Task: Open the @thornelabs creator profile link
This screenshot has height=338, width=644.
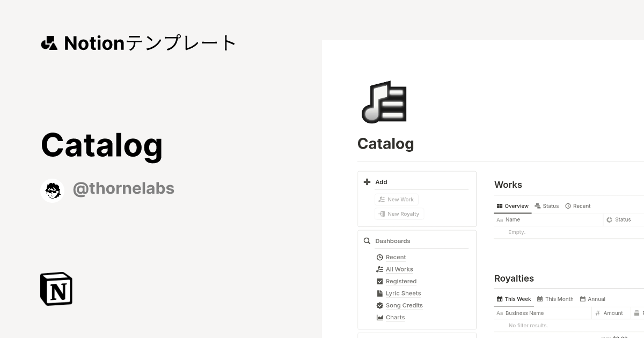Action: [x=123, y=189]
